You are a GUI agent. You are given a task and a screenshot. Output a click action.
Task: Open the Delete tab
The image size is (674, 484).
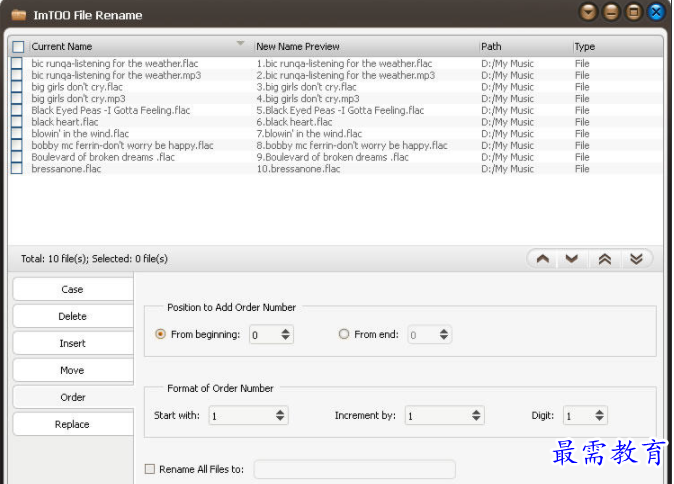73,316
